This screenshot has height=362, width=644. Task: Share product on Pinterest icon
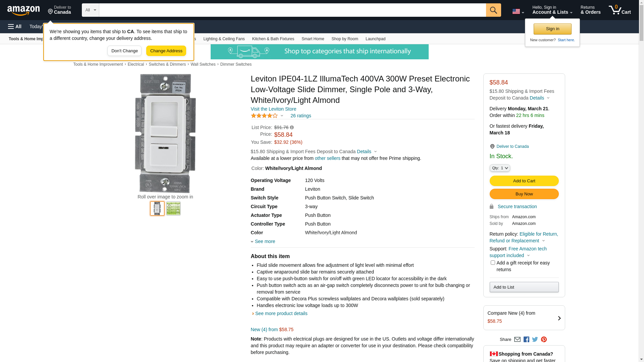point(544,340)
